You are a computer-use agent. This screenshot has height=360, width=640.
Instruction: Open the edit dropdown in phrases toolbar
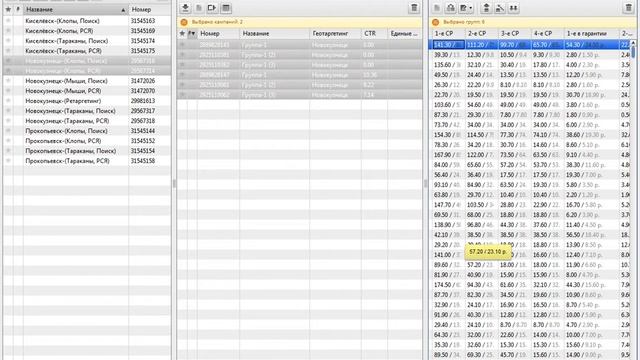(x=466, y=8)
